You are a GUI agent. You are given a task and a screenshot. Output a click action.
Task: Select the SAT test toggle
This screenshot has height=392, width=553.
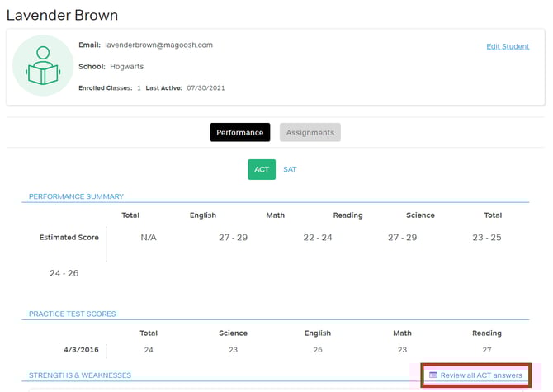[x=290, y=169]
